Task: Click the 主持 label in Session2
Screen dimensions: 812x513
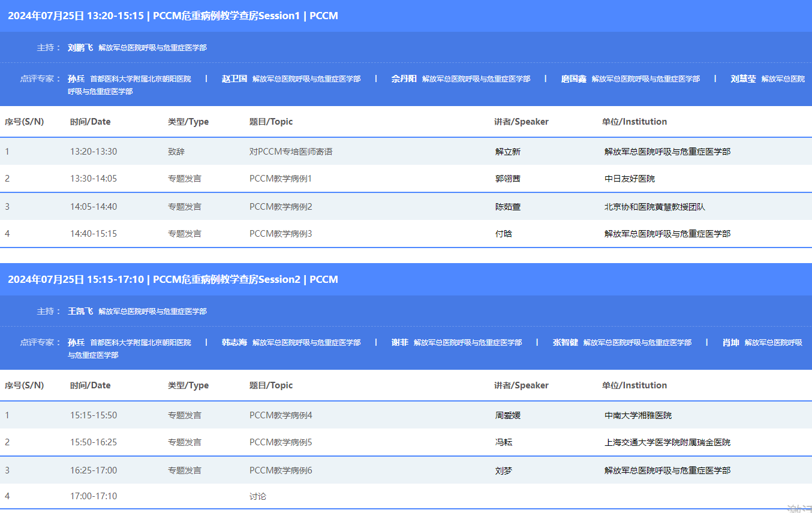Action: click(x=49, y=311)
